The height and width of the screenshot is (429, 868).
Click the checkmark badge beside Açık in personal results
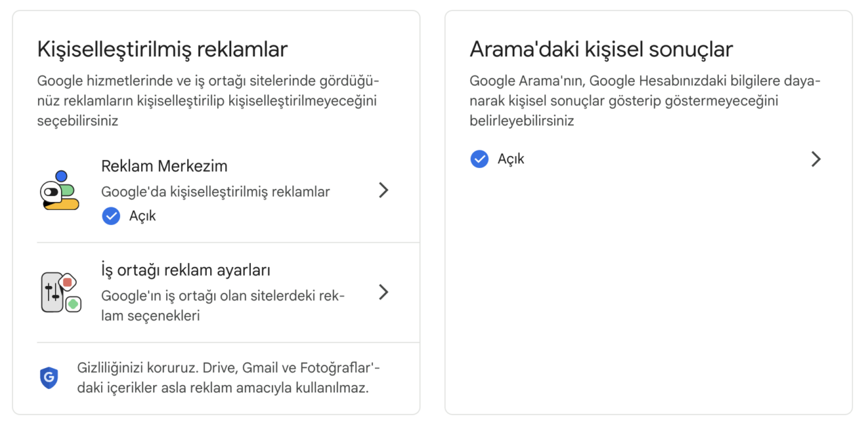coord(479,159)
